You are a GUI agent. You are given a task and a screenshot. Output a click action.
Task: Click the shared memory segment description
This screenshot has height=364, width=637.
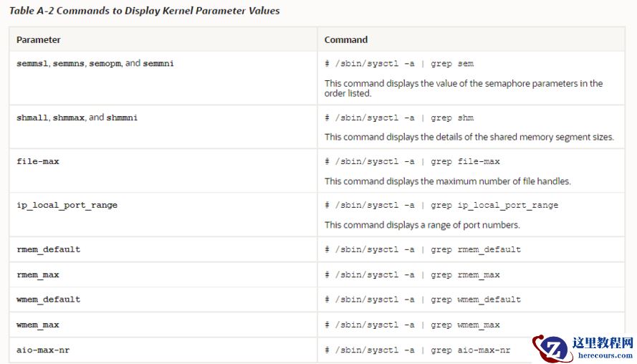coord(469,137)
